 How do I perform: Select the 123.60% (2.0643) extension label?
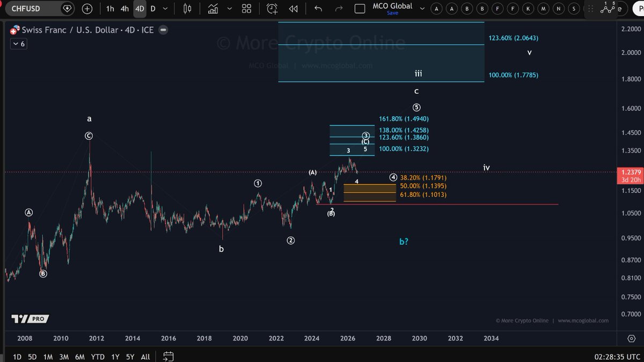514,38
